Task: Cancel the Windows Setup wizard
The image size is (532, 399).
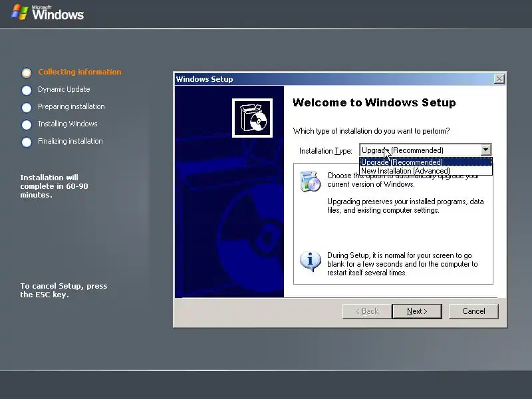Action: [473, 311]
